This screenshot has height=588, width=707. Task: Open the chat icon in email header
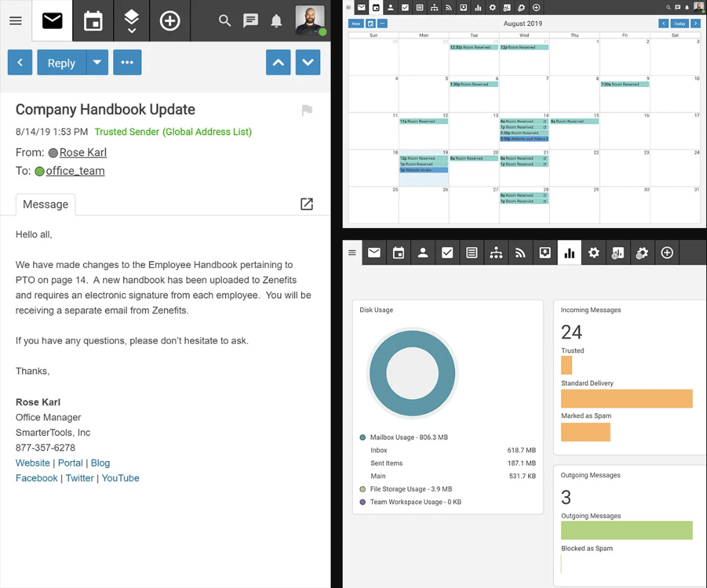(251, 21)
